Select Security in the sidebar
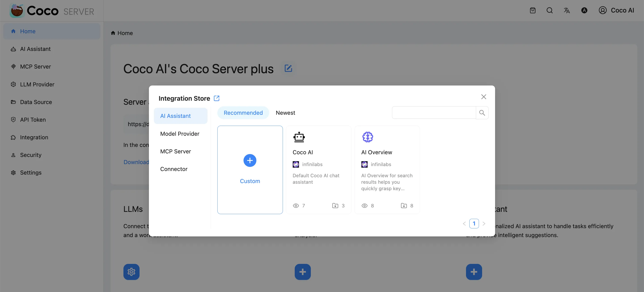This screenshot has width=644, height=292. (30, 155)
